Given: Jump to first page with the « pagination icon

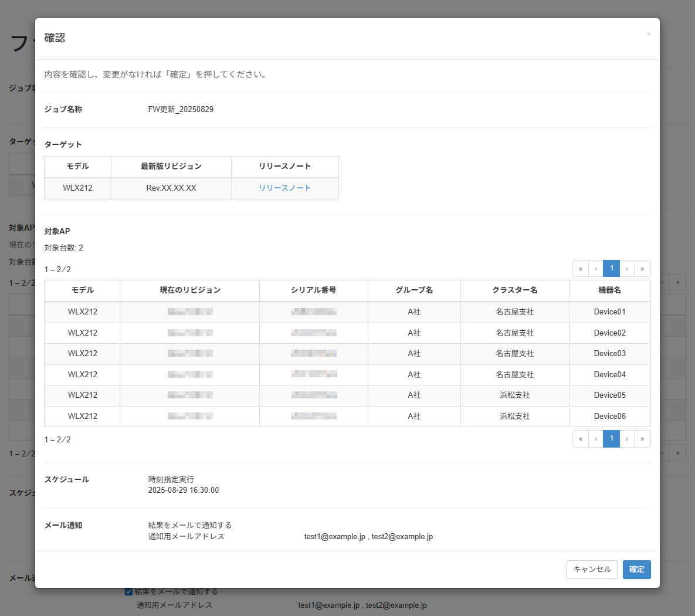Looking at the screenshot, I should [580, 268].
